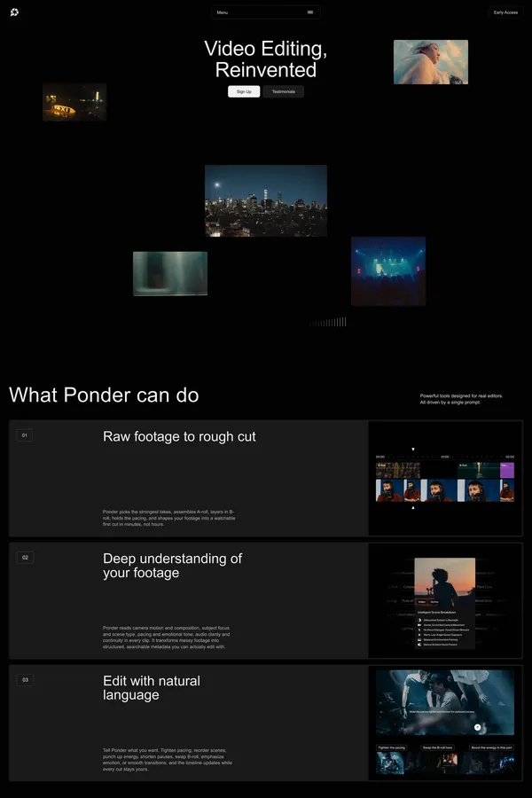Image resolution: width=532 pixels, height=798 pixels.
Task: Click the Action tag on sunset card
Action: pyautogui.click(x=434, y=601)
